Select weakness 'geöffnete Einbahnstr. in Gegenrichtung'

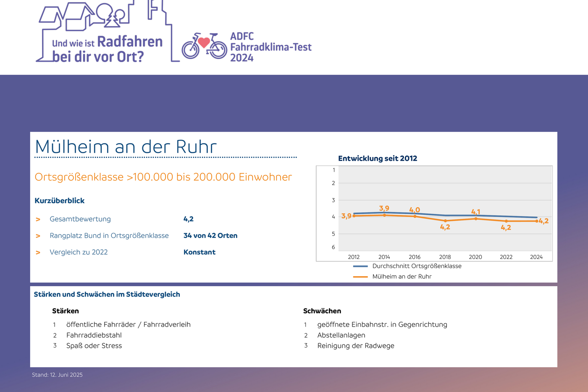point(382,324)
